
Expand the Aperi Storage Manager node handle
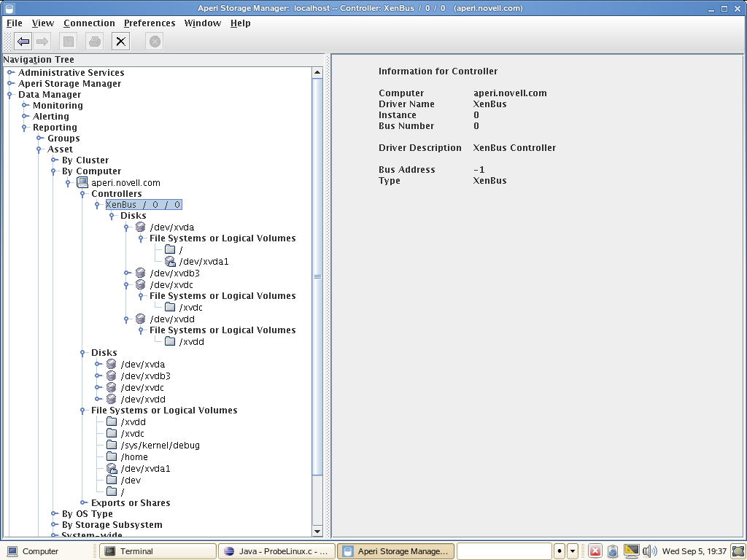point(10,83)
